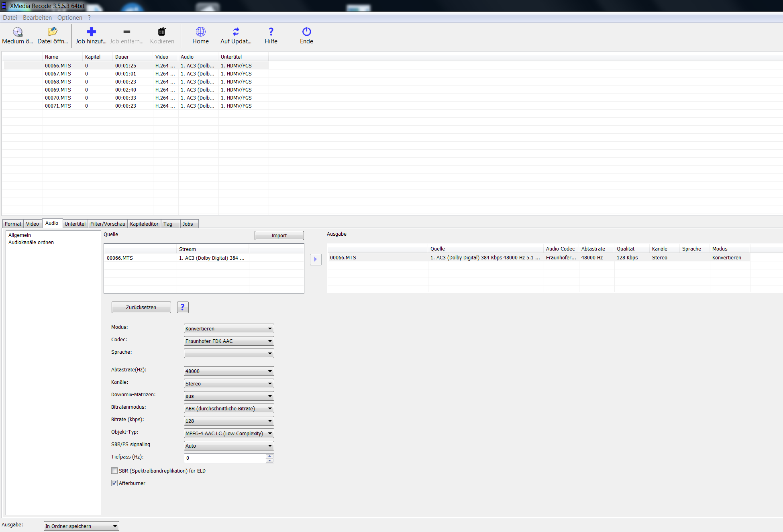This screenshot has height=532, width=783.
Task: Switch to the Filter/Vorschau tab
Action: click(x=108, y=224)
